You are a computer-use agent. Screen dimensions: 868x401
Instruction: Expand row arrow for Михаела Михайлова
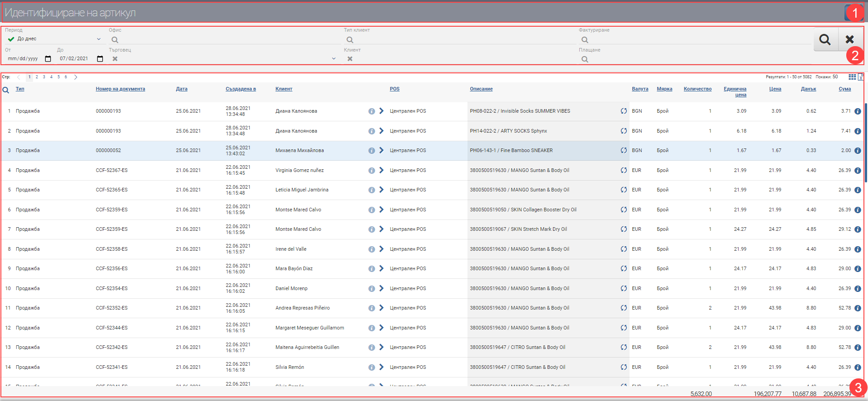[x=382, y=150]
